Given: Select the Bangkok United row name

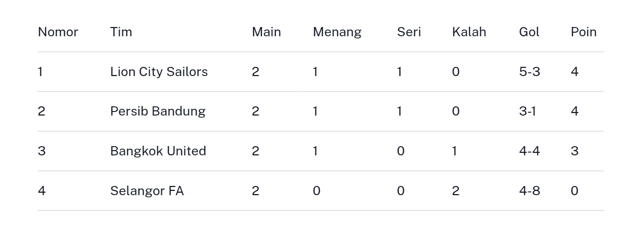Looking at the screenshot, I should (158, 151).
